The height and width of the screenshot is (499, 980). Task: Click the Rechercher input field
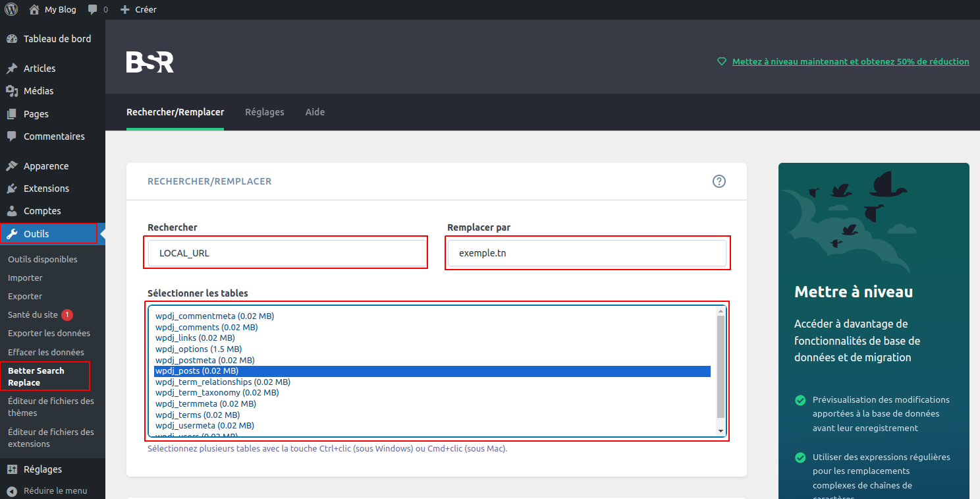tap(286, 253)
